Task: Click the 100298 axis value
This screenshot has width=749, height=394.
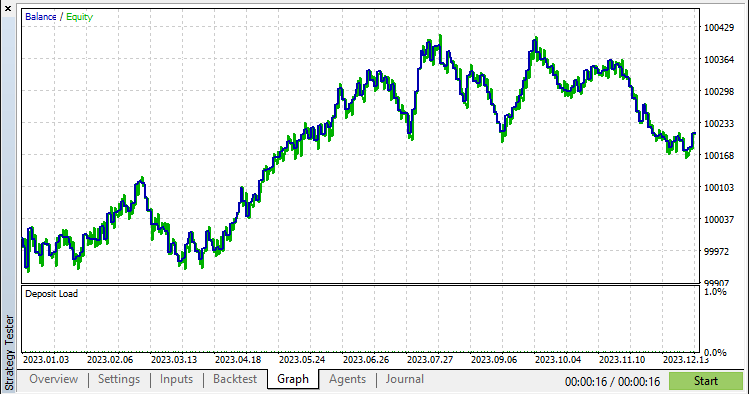Action: tap(719, 92)
